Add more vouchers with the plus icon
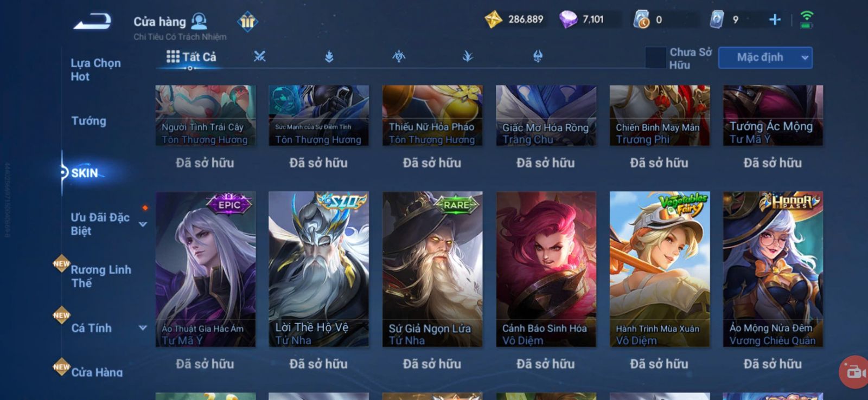This screenshot has width=868, height=400. [x=775, y=20]
